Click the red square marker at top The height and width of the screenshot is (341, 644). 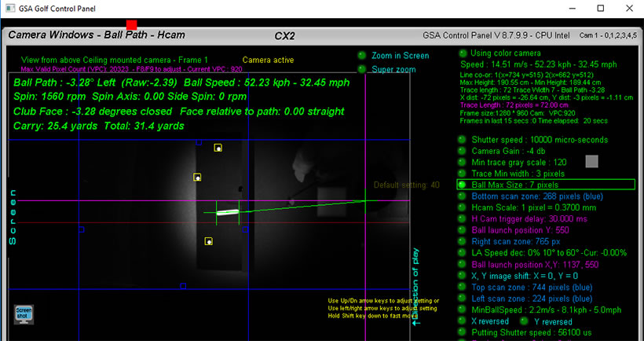click(131, 24)
